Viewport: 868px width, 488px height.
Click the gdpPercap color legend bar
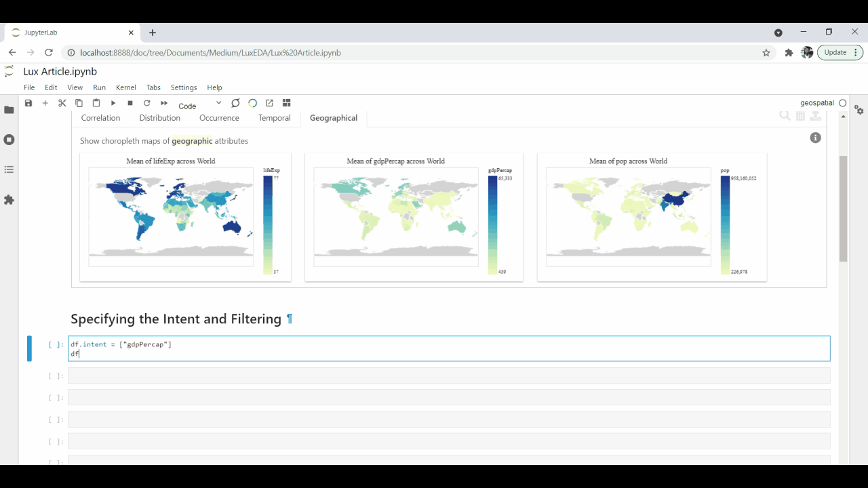(x=492, y=225)
